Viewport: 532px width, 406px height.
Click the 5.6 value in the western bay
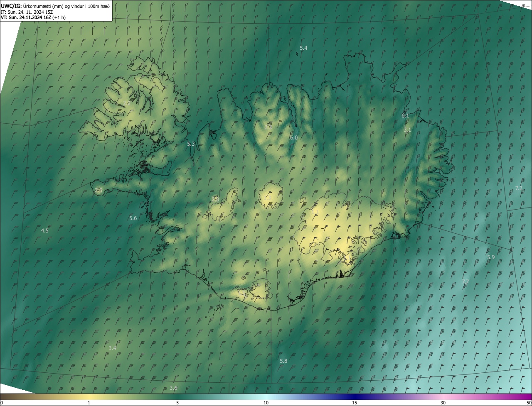[x=133, y=218]
